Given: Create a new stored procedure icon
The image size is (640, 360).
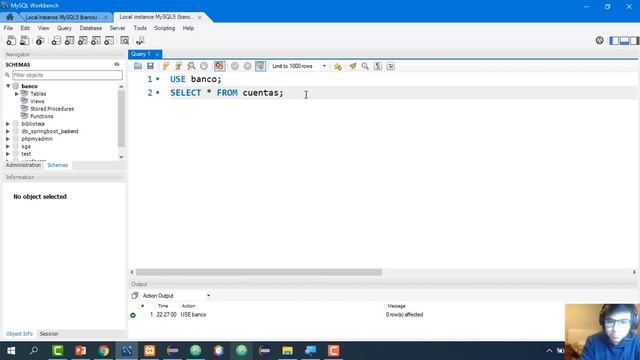Looking at the screenshot, I should tap(96, 40).
